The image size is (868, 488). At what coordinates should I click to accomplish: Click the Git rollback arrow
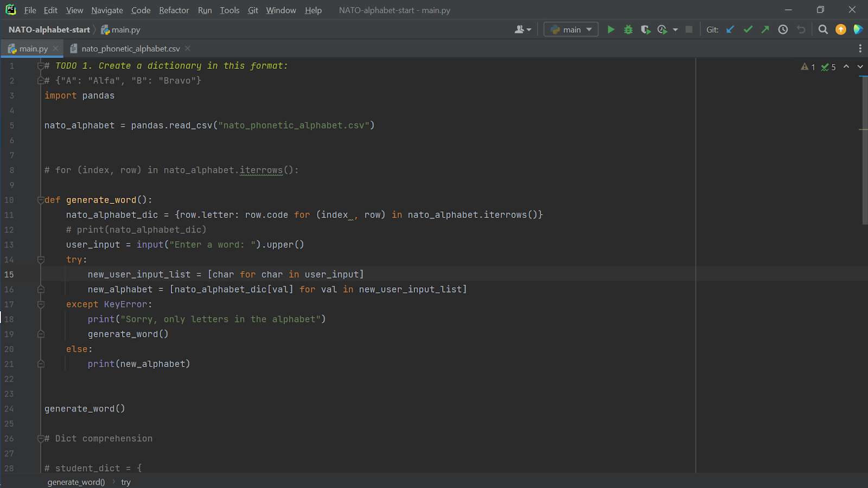click(x=801, y=30)
